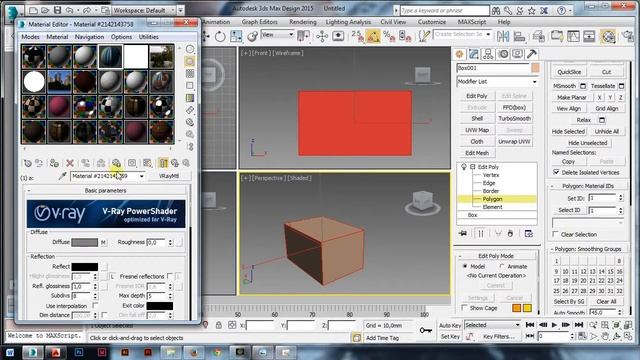Click the VRayMtl material type button

pos(169,176)
